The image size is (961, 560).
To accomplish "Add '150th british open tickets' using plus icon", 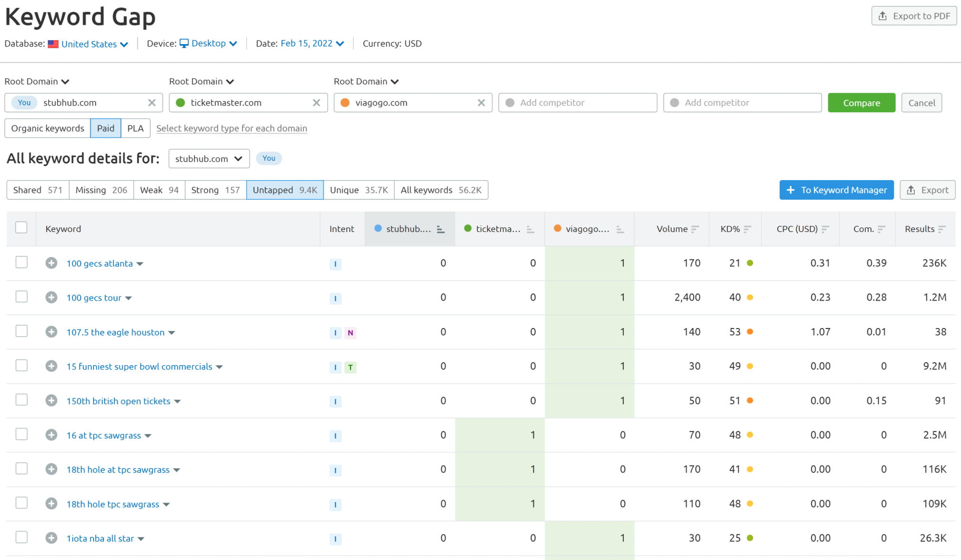I will pos(51,400).
